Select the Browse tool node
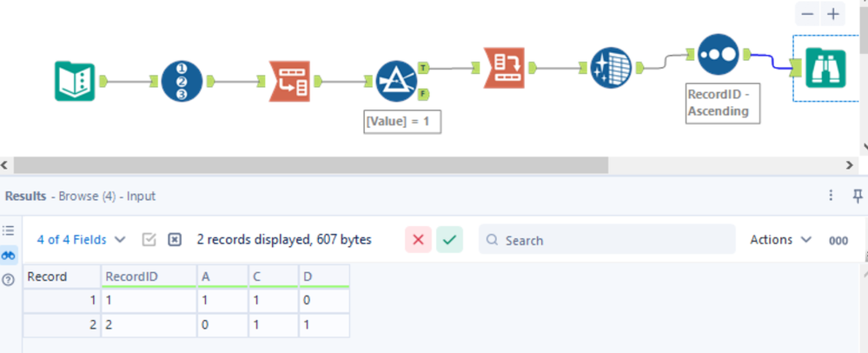 coord(825,68)
